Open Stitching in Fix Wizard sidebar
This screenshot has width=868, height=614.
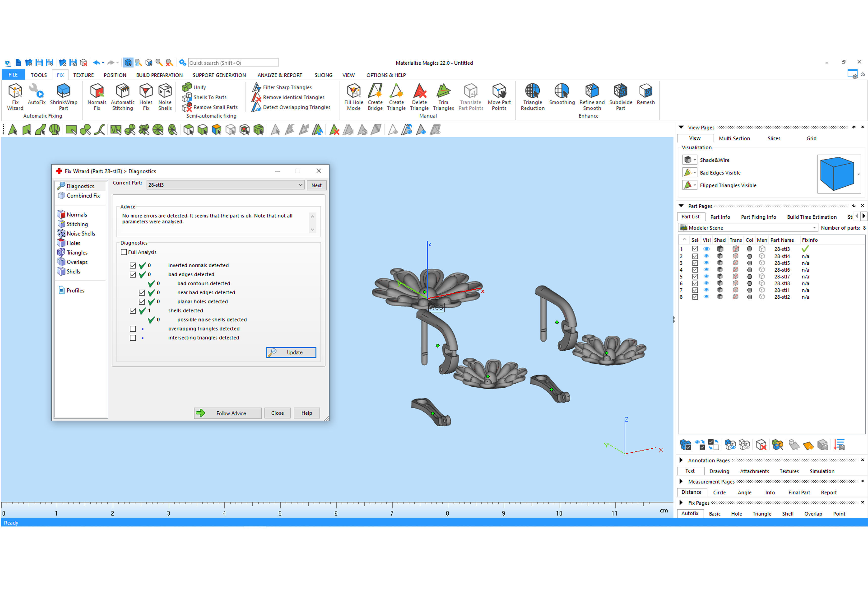[77, 224]
